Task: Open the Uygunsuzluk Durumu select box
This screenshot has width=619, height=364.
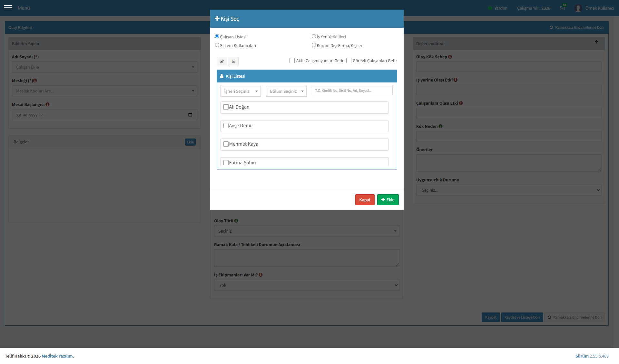Action: (x=509, y=190)
